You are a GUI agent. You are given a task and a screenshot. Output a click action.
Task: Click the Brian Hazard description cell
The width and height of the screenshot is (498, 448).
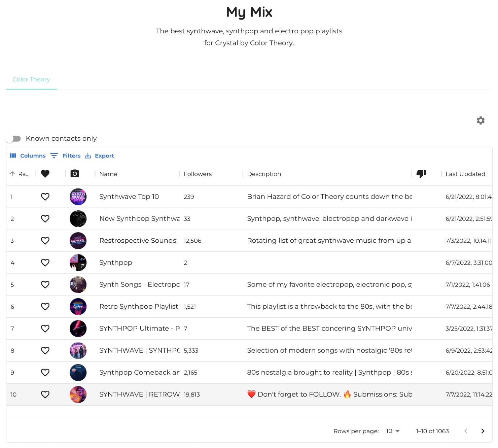click(x=329, y=197)
